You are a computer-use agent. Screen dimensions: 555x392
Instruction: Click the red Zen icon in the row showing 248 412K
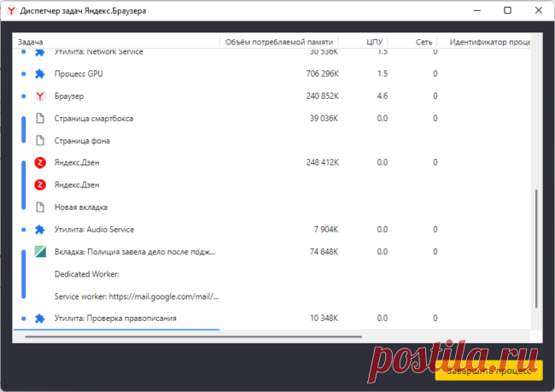(40, 162)
